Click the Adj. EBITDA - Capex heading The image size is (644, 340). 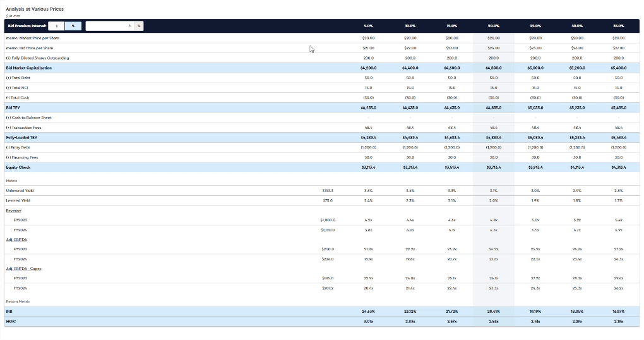point(23,269)
